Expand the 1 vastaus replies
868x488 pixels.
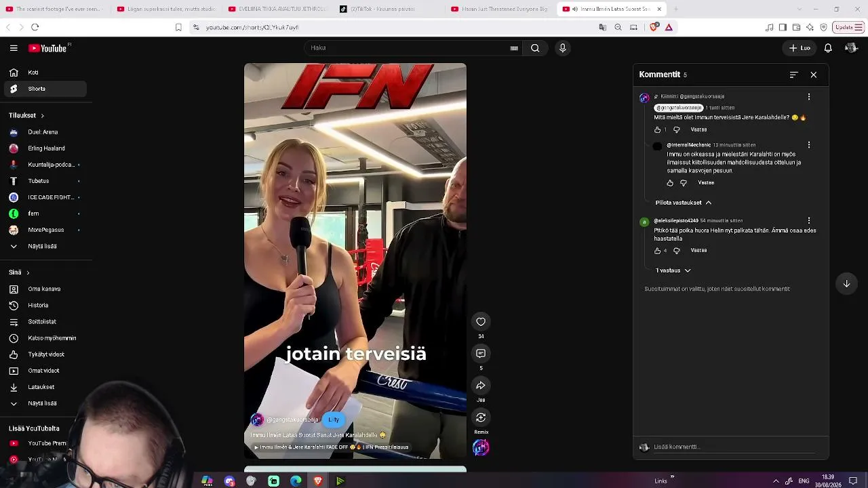[x=673, y=270]
